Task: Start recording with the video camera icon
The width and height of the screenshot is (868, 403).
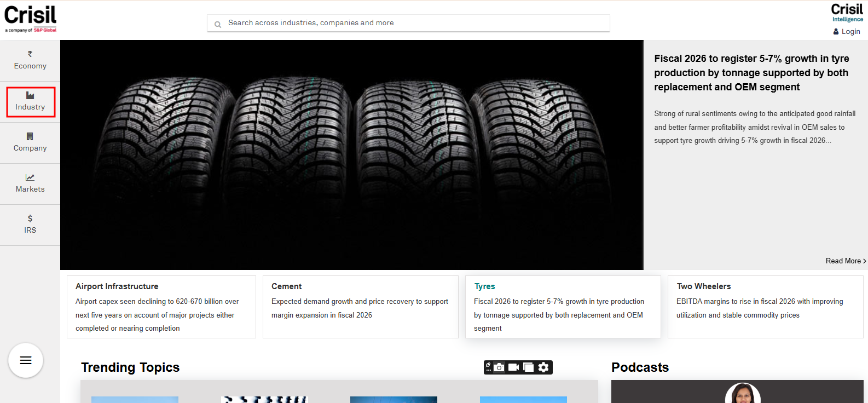Action: tap(513, 367)
